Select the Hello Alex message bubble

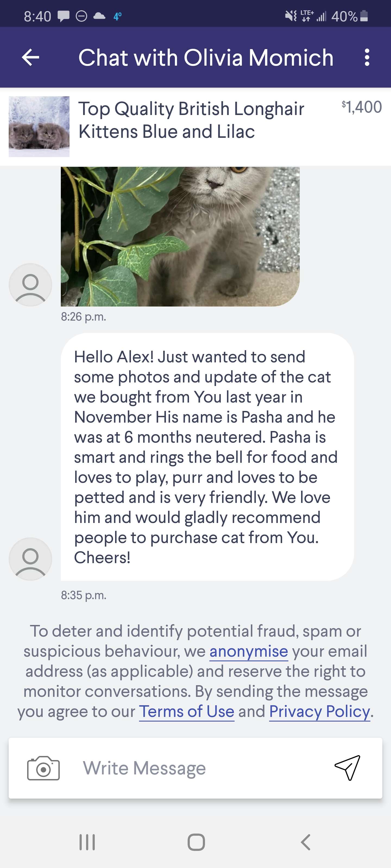pyautogui.click(x=207, y=457)
